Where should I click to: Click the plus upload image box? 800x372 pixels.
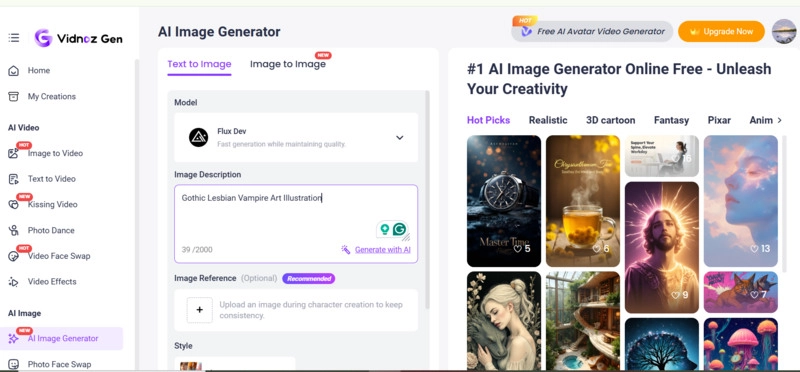click(x=199, y=310)
